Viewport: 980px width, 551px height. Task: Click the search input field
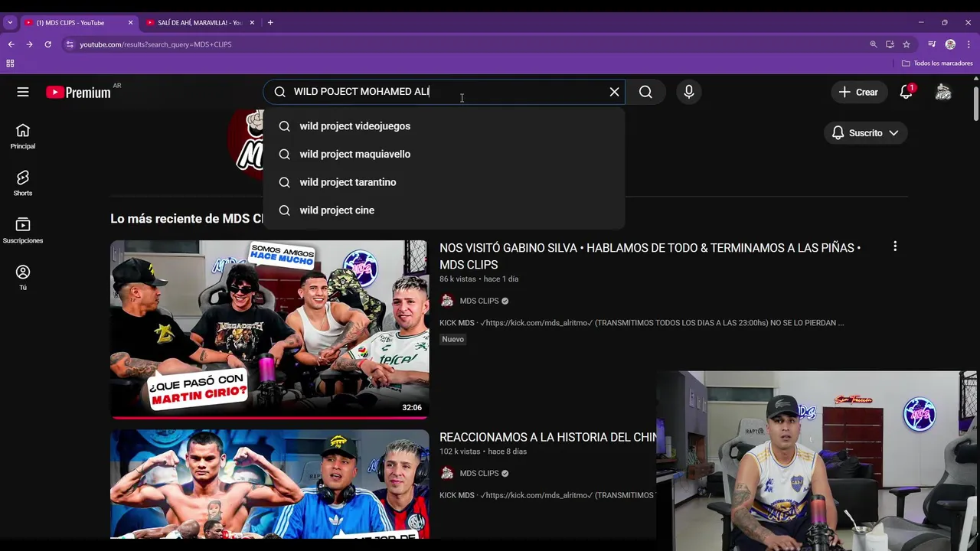click(x=444, y=92)
